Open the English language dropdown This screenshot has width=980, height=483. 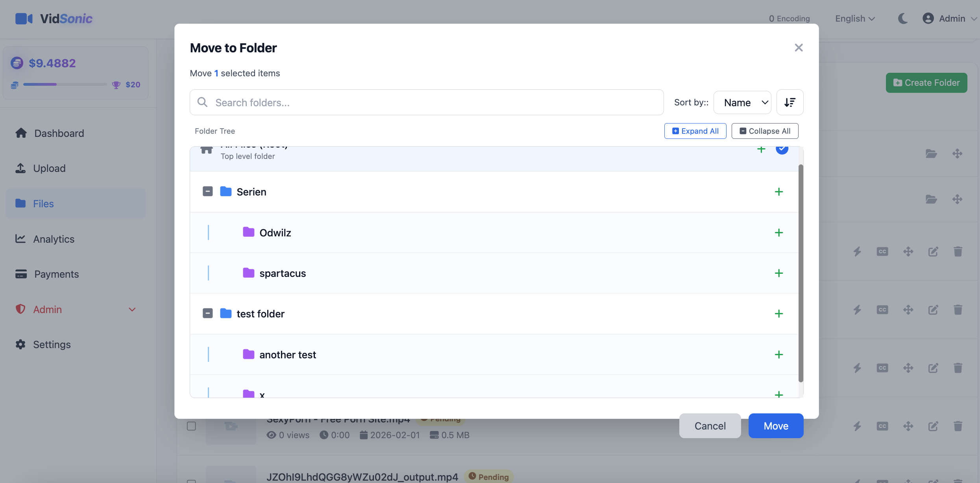click(x=855, y=18)
